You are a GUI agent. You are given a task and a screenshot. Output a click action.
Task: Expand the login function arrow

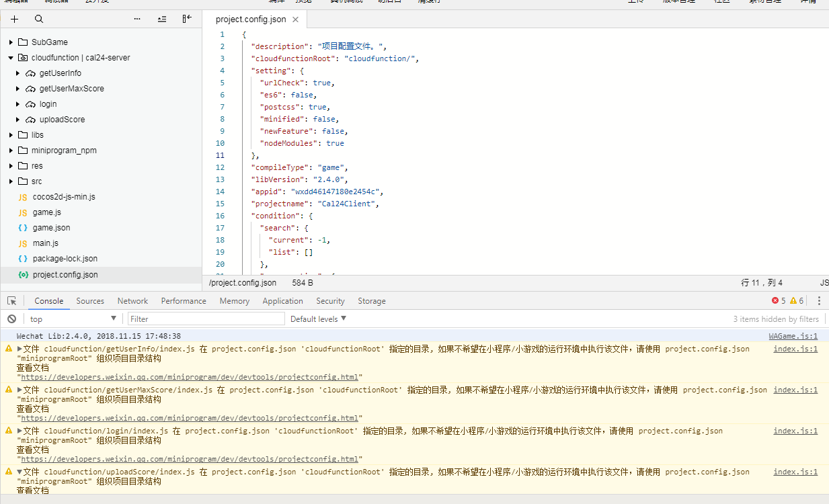[x=18, y=104]
